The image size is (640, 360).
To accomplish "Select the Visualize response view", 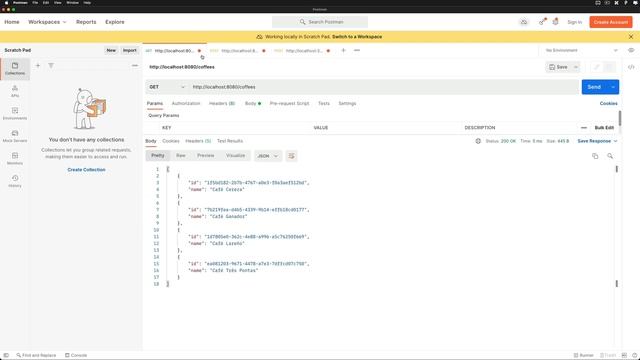I will (x=236, y=156).
